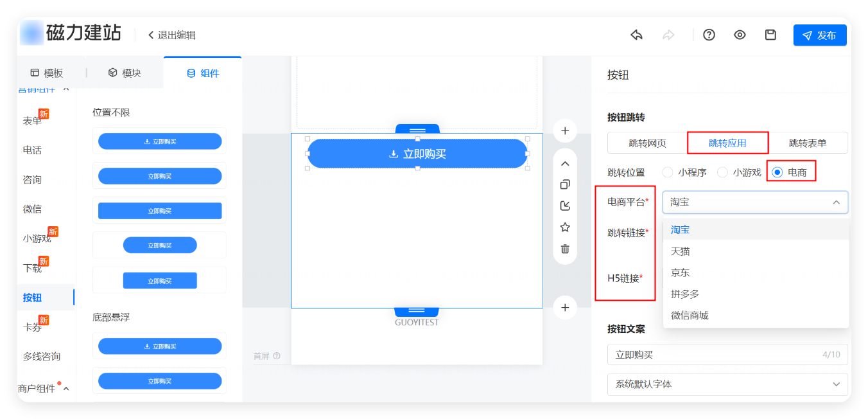
Task: Click the 按钮文案 text input field
Action: click(x=713, y=354)
